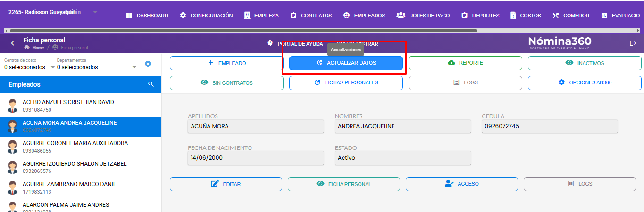This screenshot has width=644, height=212.
Task: Click the Dashboard grid icon in navbar
Action: (x=129, y=16)
